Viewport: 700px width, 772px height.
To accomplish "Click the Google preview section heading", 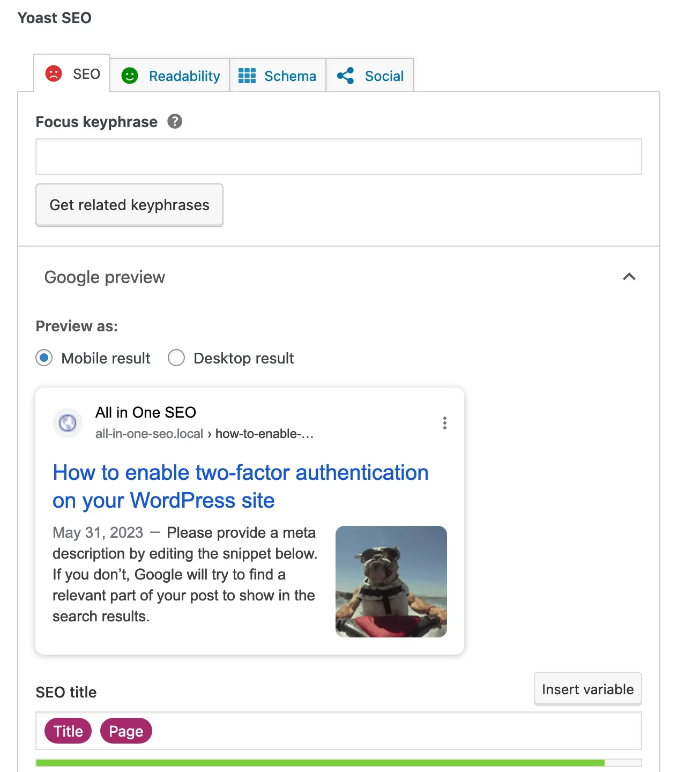I will tap(105, 277).
